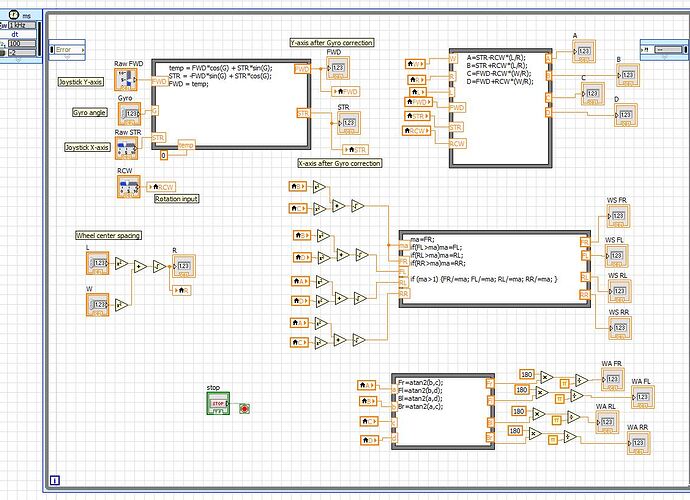The width and height of the screenshot is (690, 500).
Task: Click the G input terminal of gyro formula node
Action: click(155, 111)
